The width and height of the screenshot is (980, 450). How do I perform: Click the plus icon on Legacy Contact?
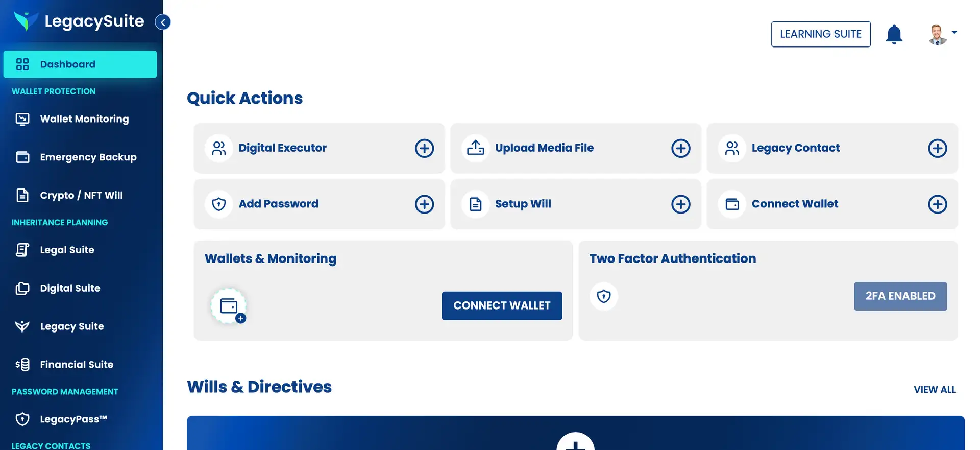tap(937, 148)
